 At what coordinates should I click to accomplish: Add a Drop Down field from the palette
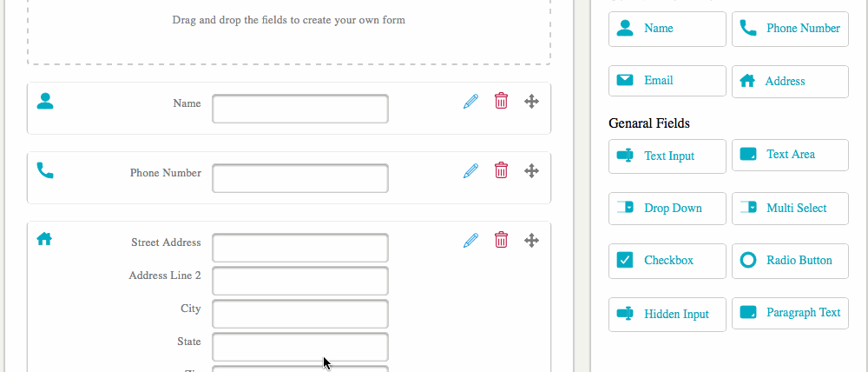[x=667, y=209]
